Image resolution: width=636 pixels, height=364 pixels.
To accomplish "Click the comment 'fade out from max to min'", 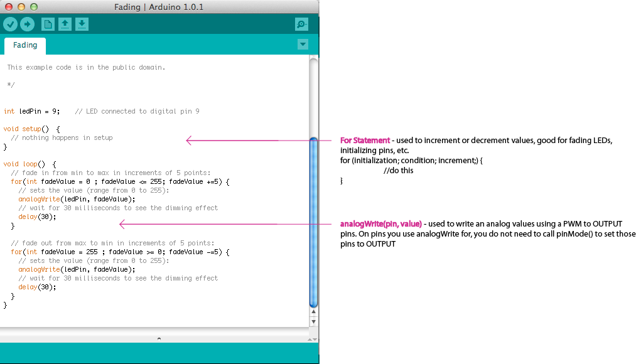I will [x=112, y=244].
